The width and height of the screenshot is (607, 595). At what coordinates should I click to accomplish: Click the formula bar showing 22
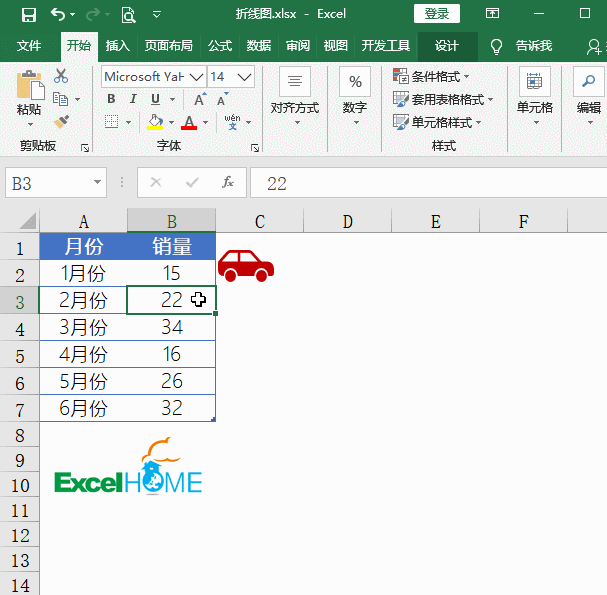tap(429, 183)
